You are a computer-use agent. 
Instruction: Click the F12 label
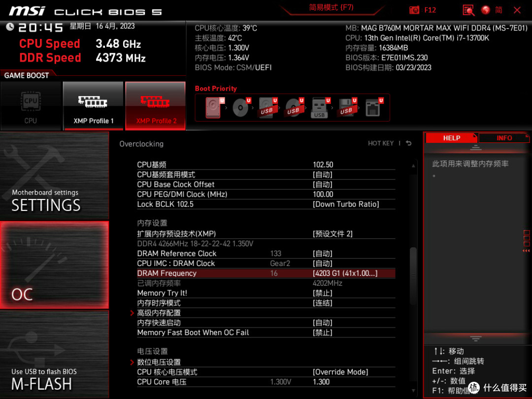[x=430, y=10]
